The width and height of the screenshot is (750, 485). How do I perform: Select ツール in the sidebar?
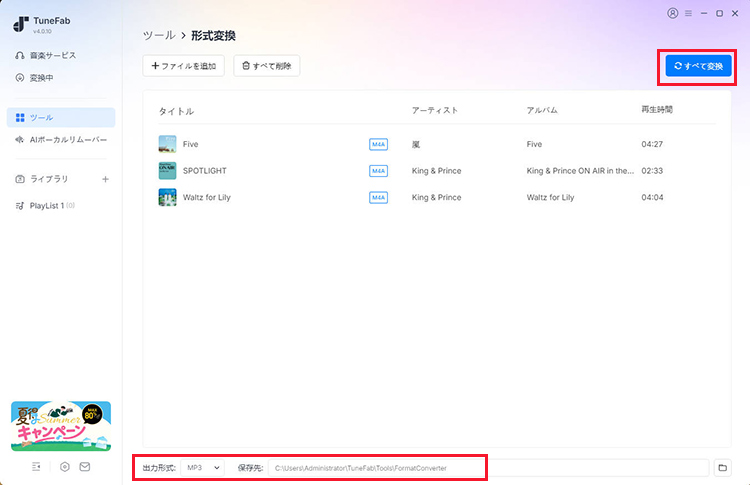pyautogui.click(x=61, y=118)
